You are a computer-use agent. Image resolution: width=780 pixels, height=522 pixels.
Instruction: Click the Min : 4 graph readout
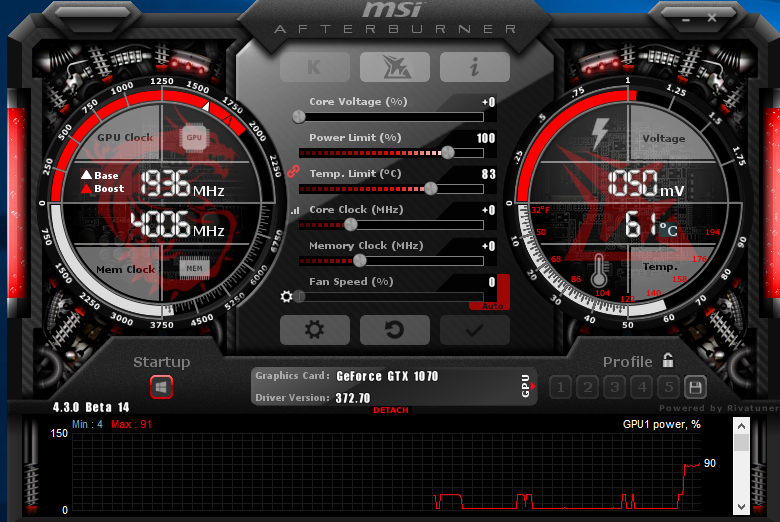88,424
